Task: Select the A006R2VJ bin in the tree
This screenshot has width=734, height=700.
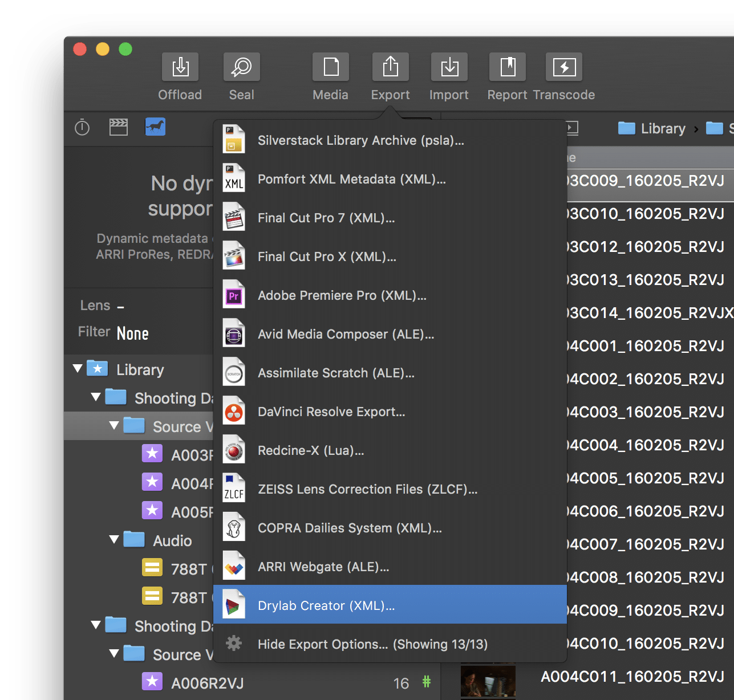Action: (208, 683)
